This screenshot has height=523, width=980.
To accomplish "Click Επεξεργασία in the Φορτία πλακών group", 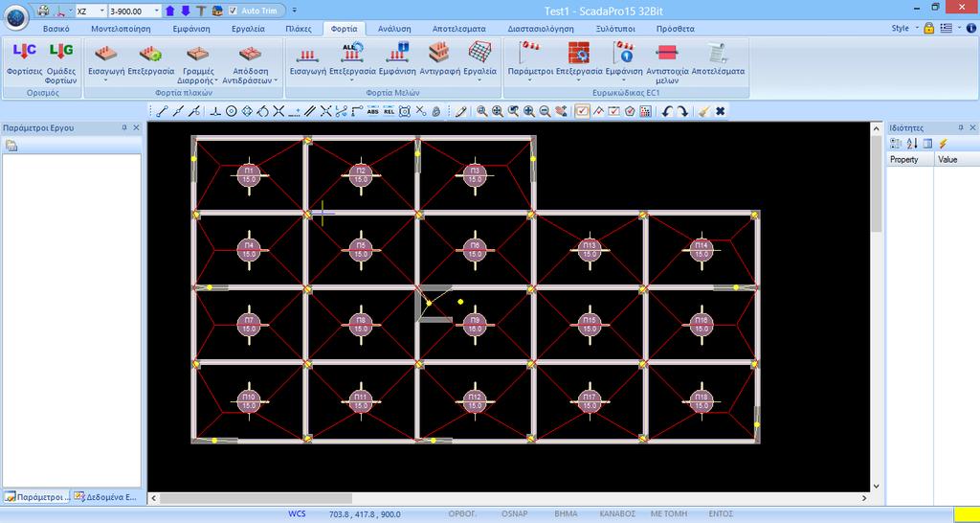I will coord(150,59).
